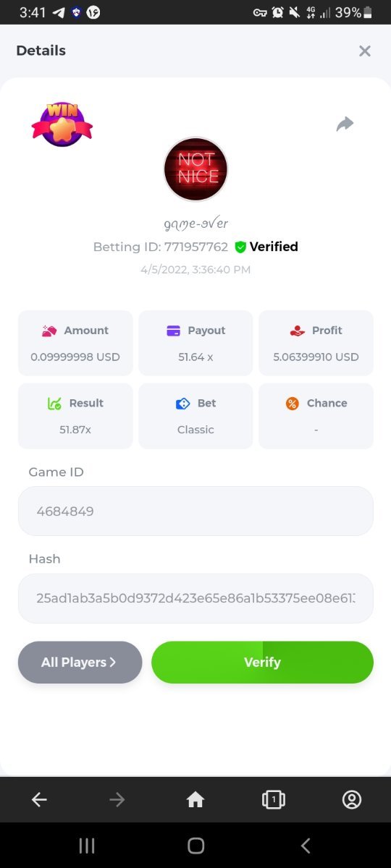Image resolution: width=391 pixels, height=868 pixels.
Task: Open the browser tabs switcher
Action: click(x=273, y=799)
